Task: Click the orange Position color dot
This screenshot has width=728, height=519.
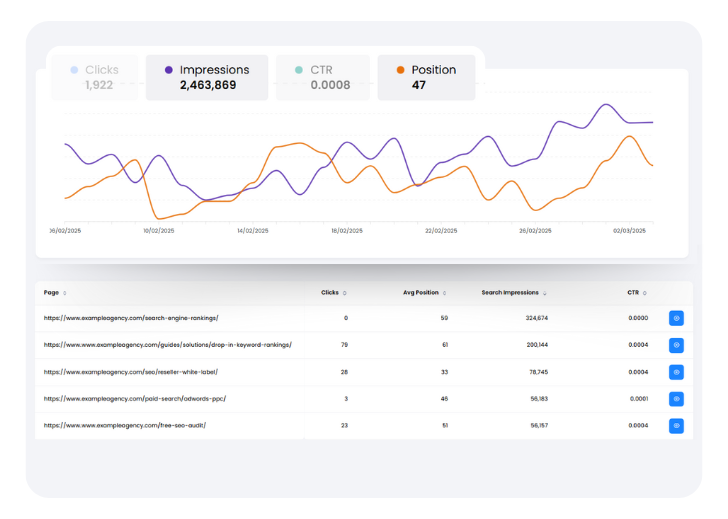Action: [401, 70]
